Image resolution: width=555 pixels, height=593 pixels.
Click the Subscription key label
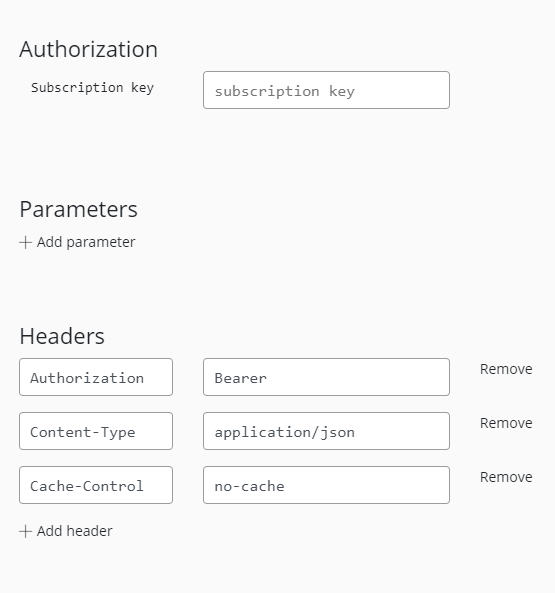[x=92, y=88]
